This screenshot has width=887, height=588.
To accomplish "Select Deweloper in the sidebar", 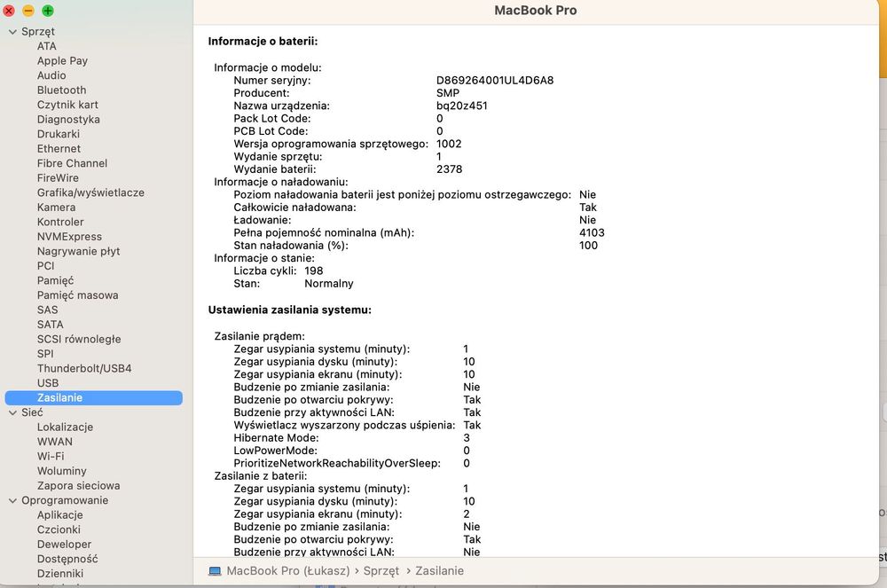I will [64, 545].
